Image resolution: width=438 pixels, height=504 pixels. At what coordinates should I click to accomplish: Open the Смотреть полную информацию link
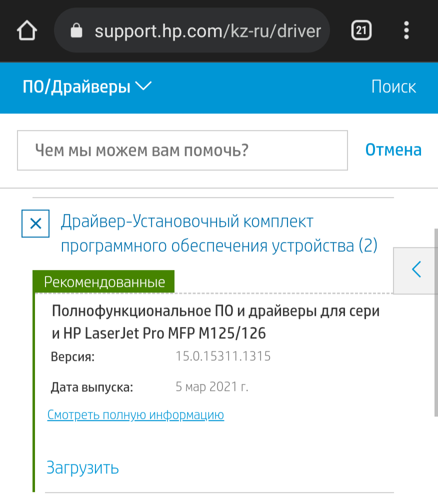pyautogui.click(x=135, y=414)
